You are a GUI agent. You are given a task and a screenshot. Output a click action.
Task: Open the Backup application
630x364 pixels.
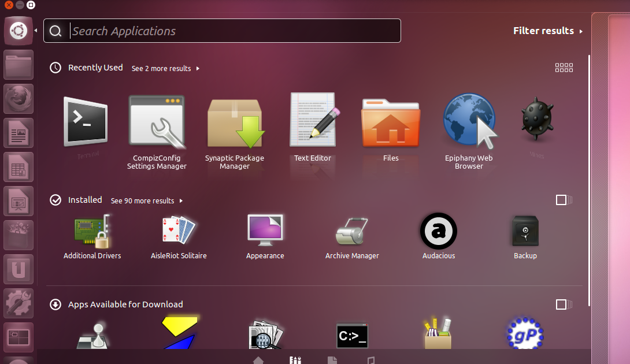coord(525,229)
